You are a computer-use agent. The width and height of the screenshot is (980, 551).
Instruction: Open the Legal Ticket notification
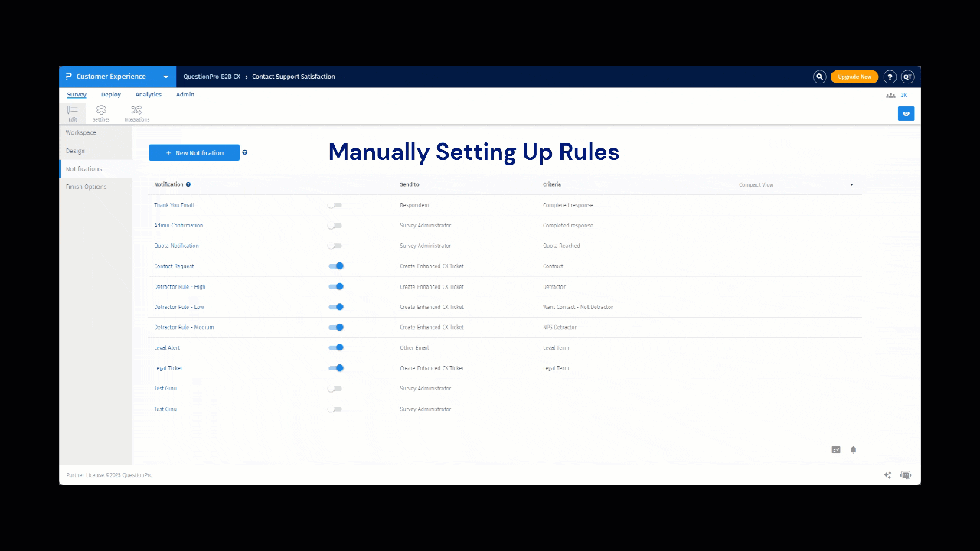click(x=168, y=368)
